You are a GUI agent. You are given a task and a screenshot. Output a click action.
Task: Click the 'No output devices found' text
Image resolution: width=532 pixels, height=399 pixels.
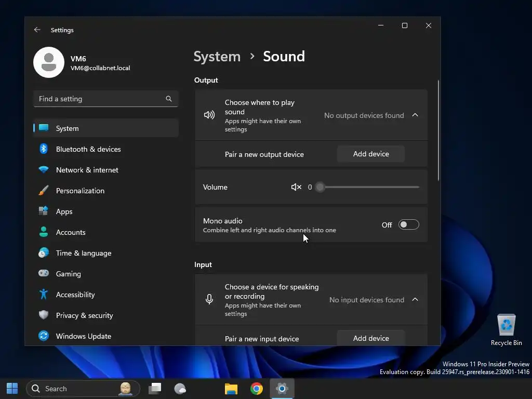pyautogui.click(x=364, y=115)
